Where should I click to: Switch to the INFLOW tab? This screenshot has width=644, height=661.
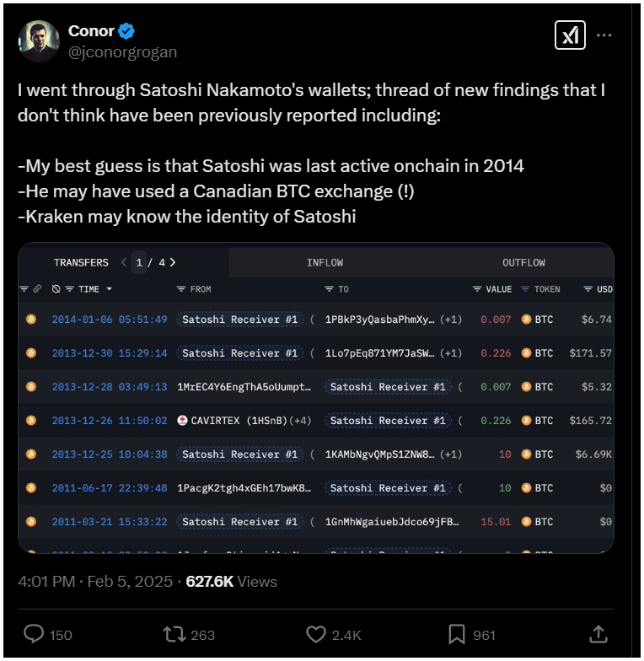[325, 263]
